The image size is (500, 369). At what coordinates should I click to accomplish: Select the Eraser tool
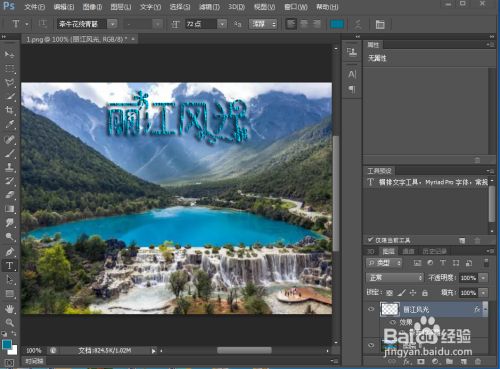9,195
